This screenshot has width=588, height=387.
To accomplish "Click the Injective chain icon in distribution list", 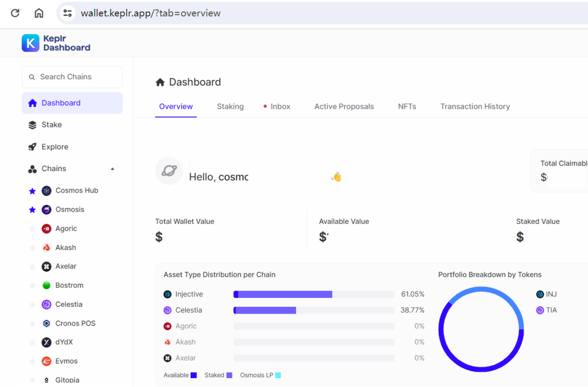I will [x=167, y=294].
